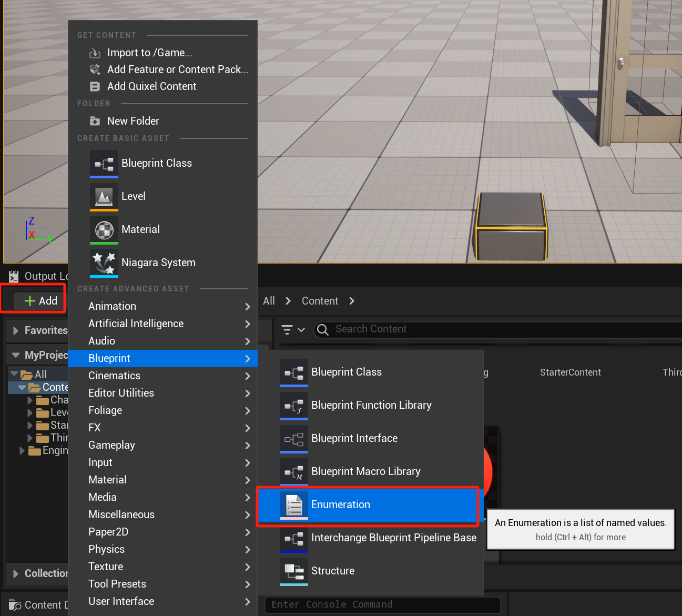Click the Engine folder icon in the tree

35,451
